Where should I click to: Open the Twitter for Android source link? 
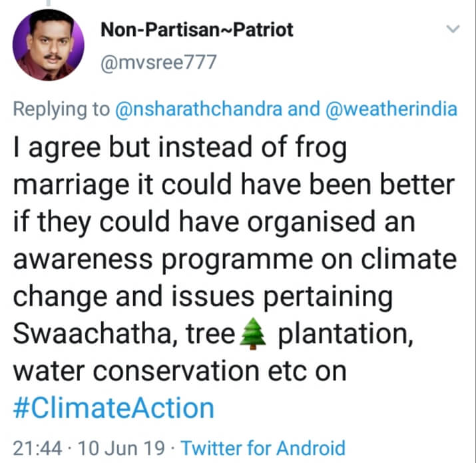[263, 447]
